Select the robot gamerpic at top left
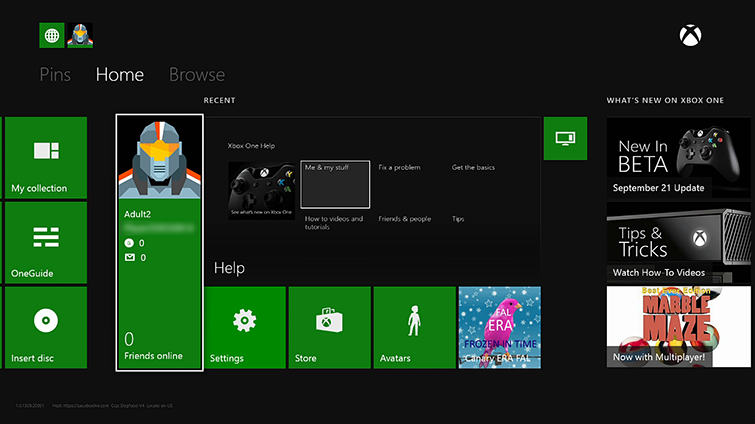 click(80, 35)
